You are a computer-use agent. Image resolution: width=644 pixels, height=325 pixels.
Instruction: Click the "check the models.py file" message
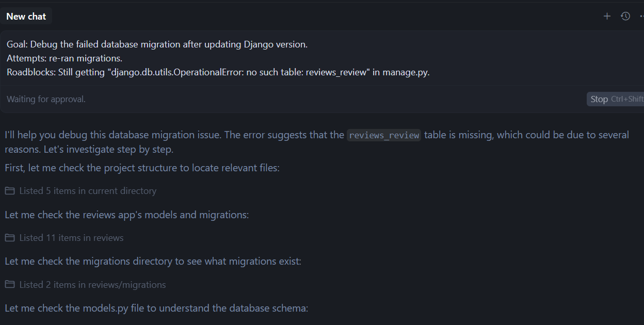(x=156, y=308)
